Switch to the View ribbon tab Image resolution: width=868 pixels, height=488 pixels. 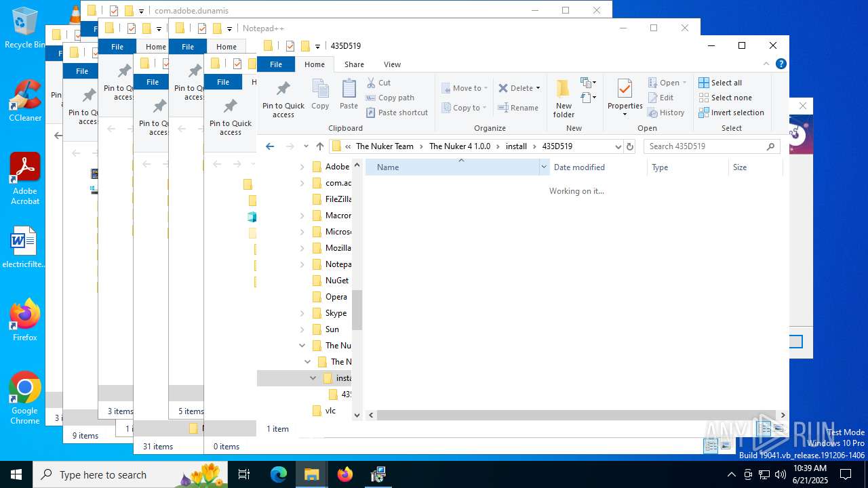(x=392, y=64)
